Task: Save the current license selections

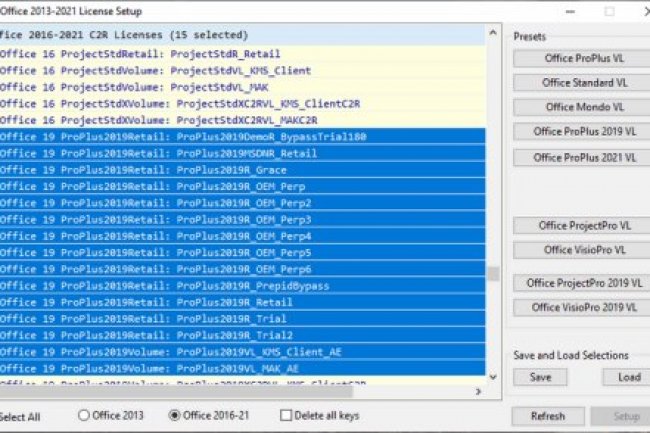Action: click(540, 377)
